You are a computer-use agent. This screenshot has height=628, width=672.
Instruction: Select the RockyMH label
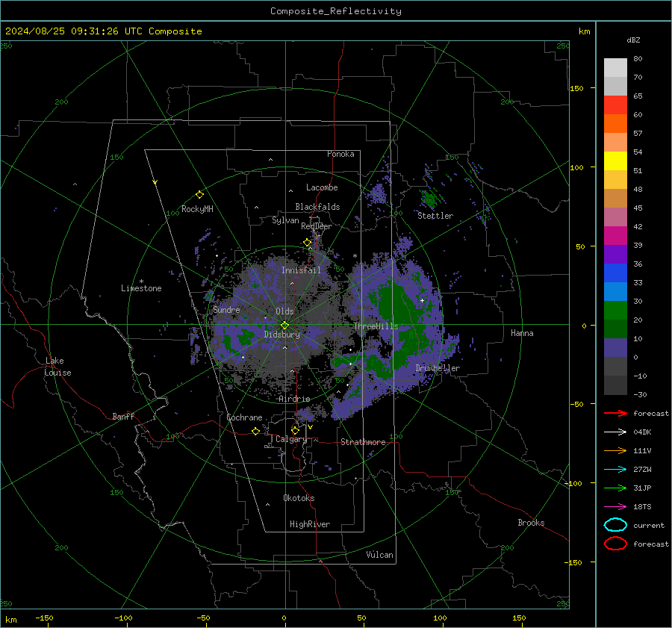tap(197, 209)
